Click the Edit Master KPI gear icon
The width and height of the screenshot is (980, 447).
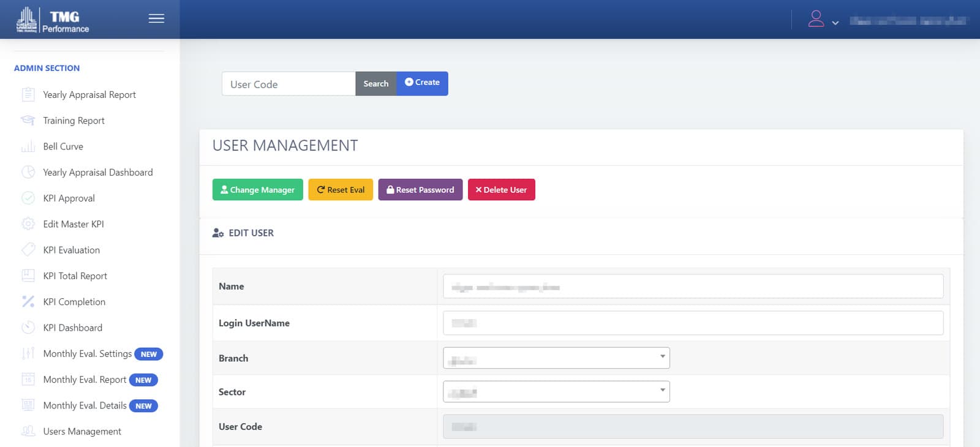click(x=28, y=224)
